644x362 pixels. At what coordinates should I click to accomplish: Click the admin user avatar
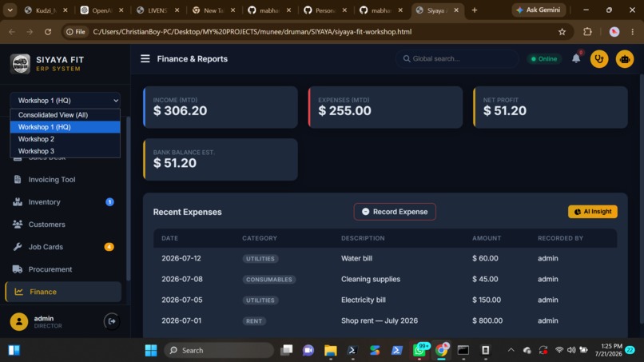19,321
